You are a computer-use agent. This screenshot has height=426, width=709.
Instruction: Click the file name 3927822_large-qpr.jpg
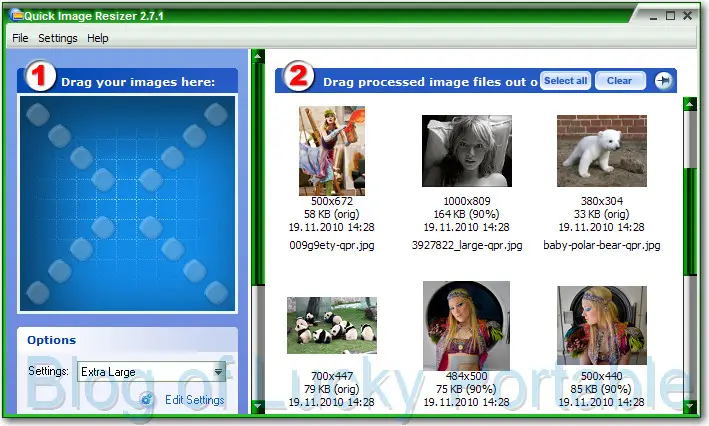pyautogui.click(x=467, y=246)
